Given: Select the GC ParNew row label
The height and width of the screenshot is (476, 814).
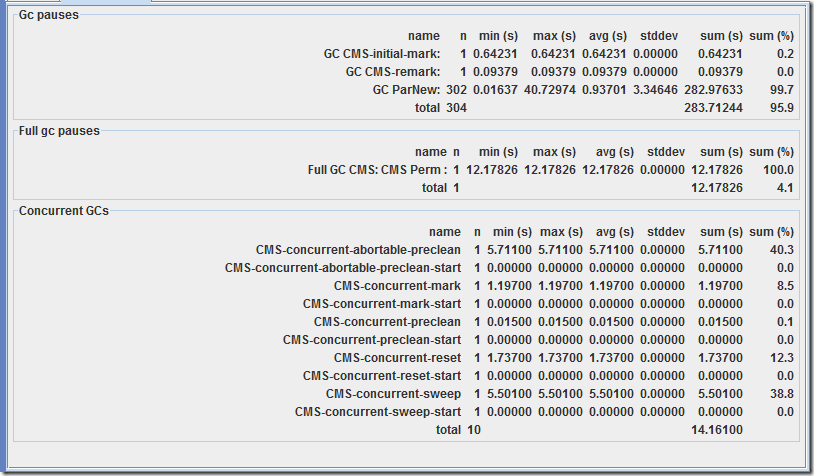Looking at the screenshot, I should (406, 90).
